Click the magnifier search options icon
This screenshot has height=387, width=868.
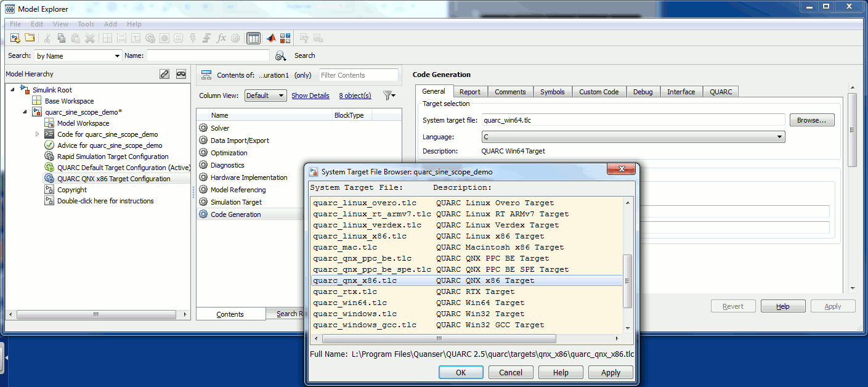pos(280,56)
